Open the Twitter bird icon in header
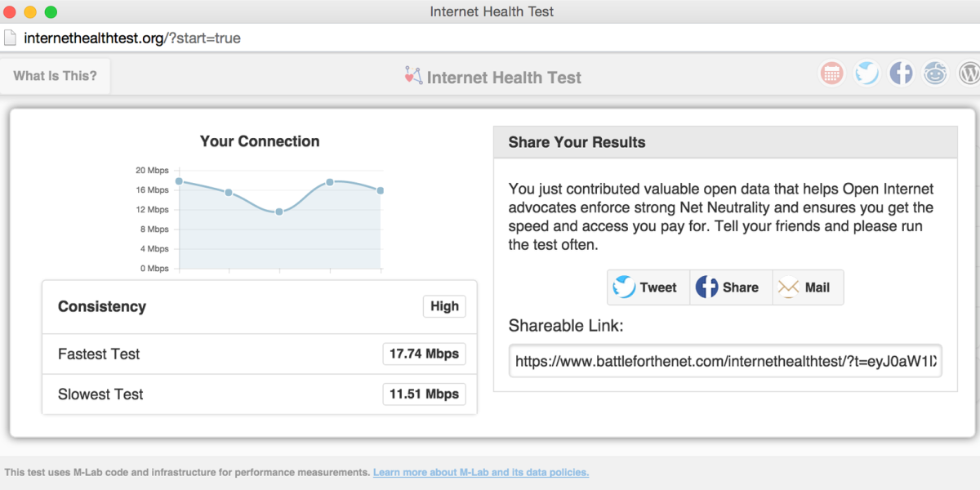The width and height of the screenshot is (980, 490). (866, 73)
